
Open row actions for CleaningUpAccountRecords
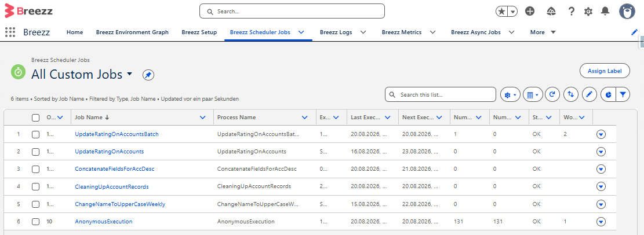click(601, 186)
